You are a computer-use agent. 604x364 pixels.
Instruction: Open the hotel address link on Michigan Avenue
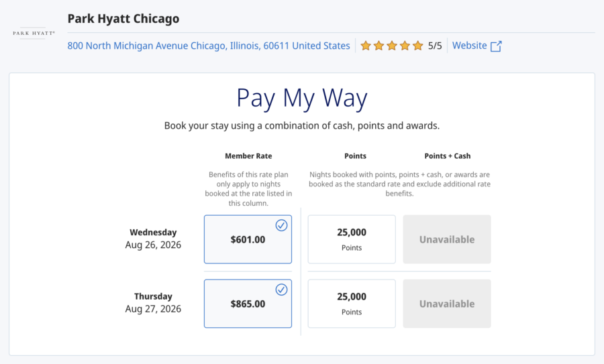click(x=209, y=46)
